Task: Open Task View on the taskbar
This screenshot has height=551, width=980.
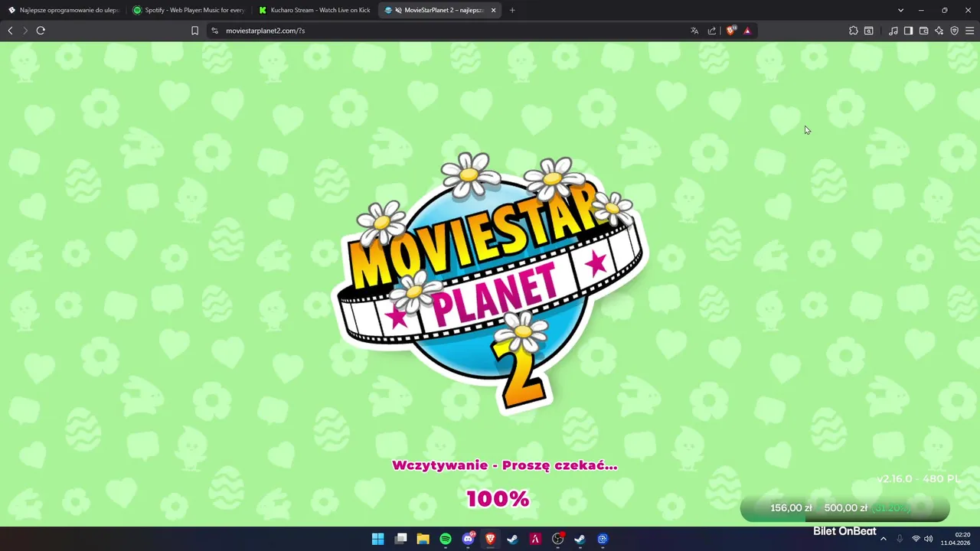Action: click(x=400, y=539)
